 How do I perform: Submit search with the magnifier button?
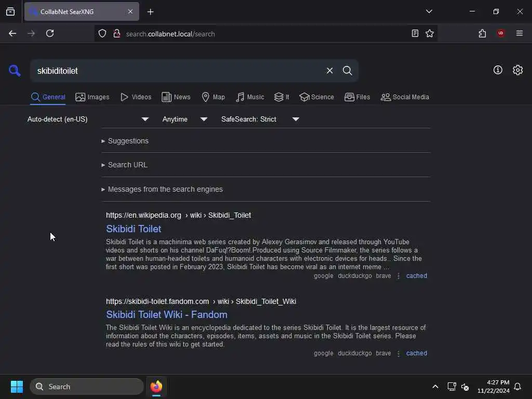(347, 71)
